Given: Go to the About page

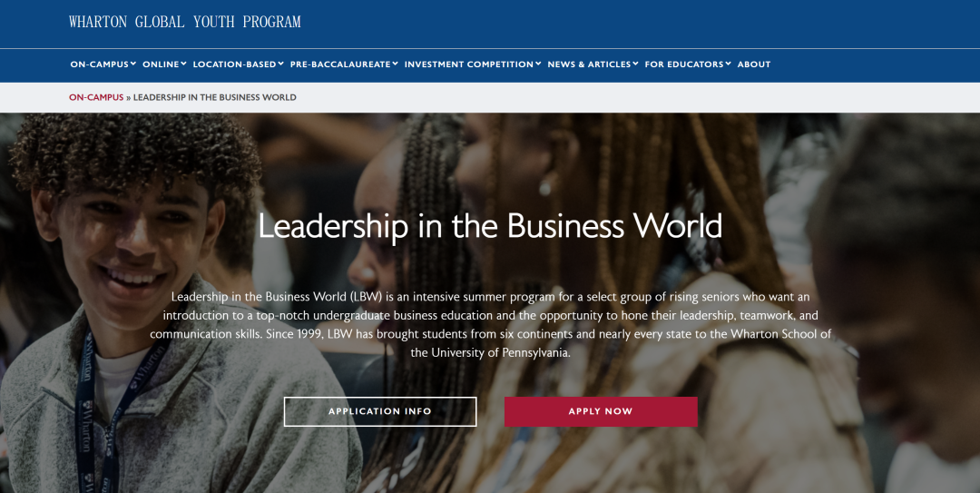Looking at the screenshot, I should pyautogui.click(x=754, y=64).
